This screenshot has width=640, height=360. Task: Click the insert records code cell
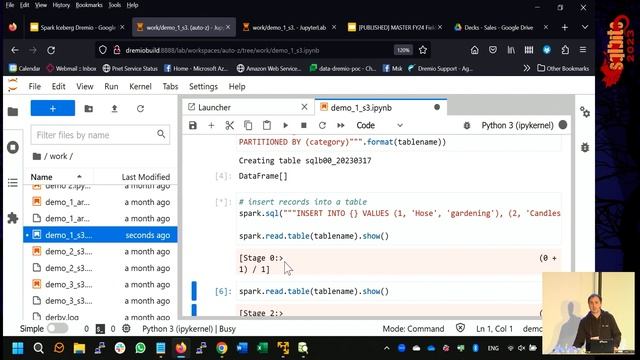pos(399,219)
